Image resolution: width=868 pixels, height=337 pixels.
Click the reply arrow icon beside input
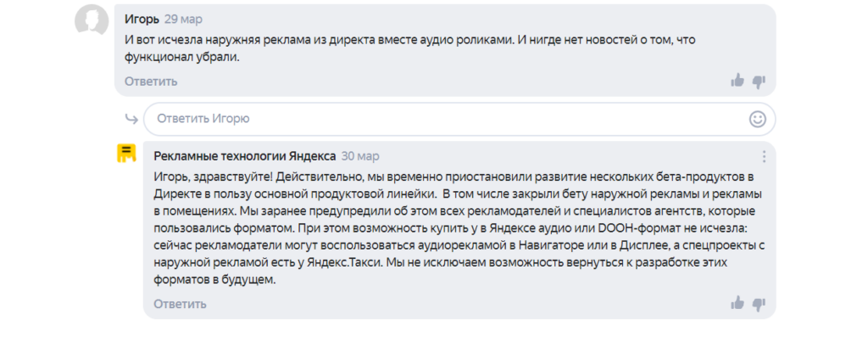pyautogui.click(x=131, y=118)
